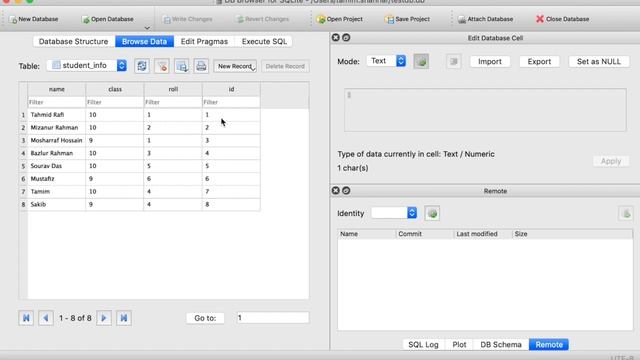Sort by the name column header
The width and height of the screenshot is (640, 360).
(x=57, y=89)
